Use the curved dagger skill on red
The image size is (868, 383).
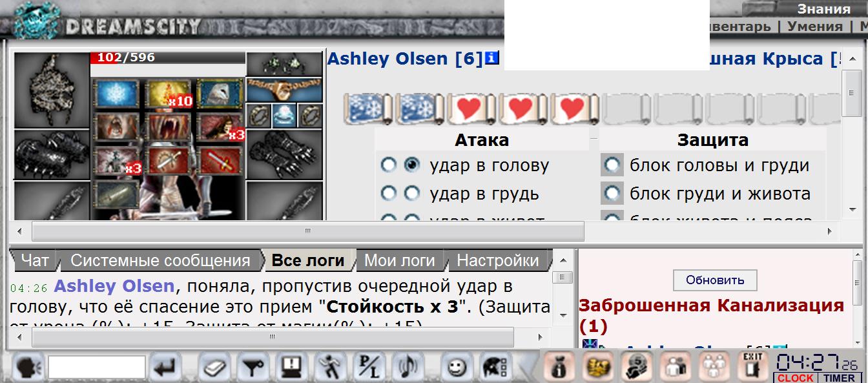pyautogui.click(x=168, y=160)
